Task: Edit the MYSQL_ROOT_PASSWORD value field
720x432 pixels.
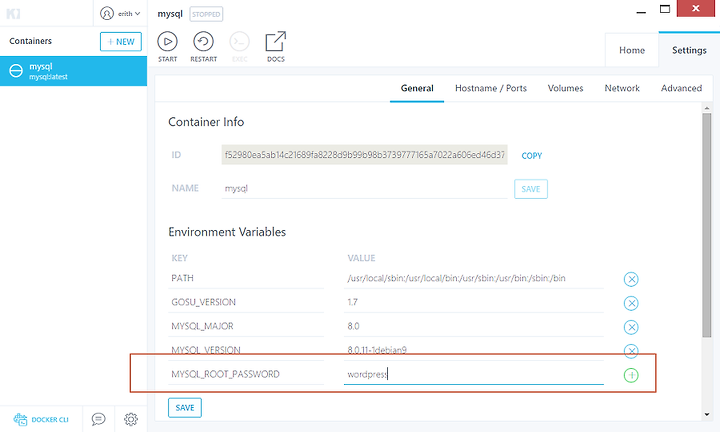Action: 474,374
